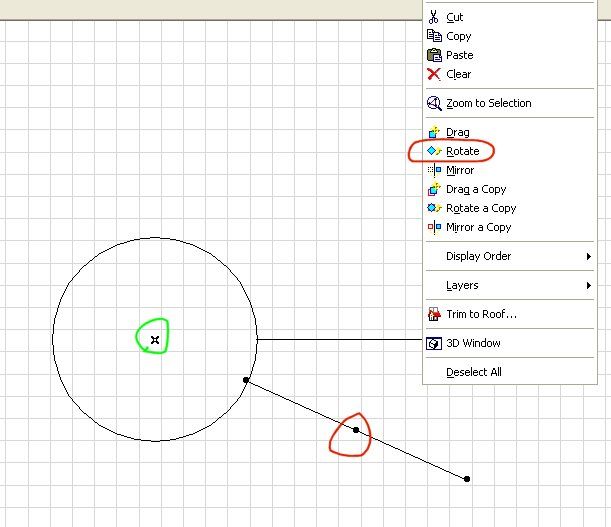Click the Trim to Roof house icon

coord(434,314)
